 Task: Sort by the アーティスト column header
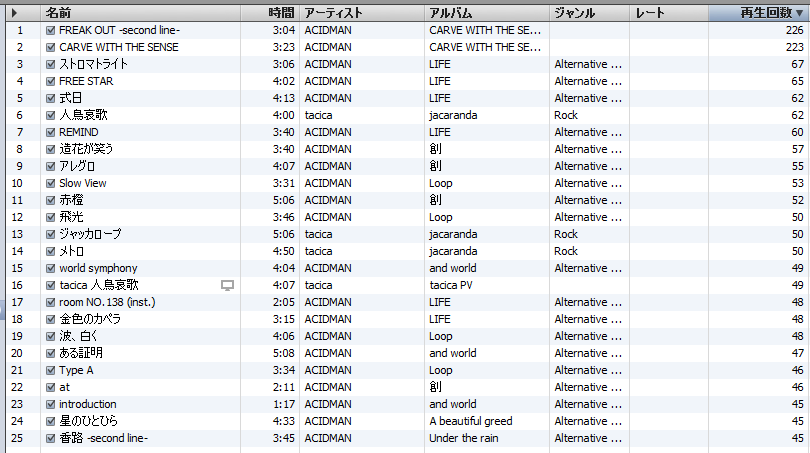[362, 13]
